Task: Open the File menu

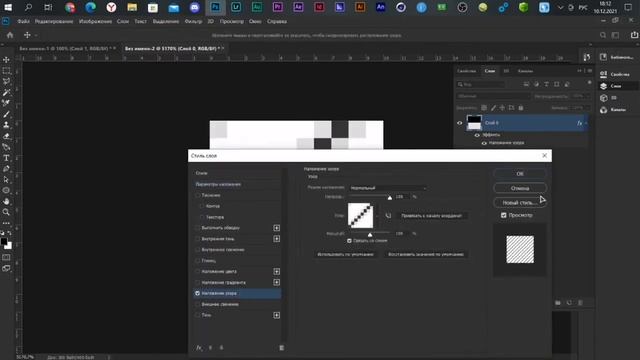Action: point(23,21)
